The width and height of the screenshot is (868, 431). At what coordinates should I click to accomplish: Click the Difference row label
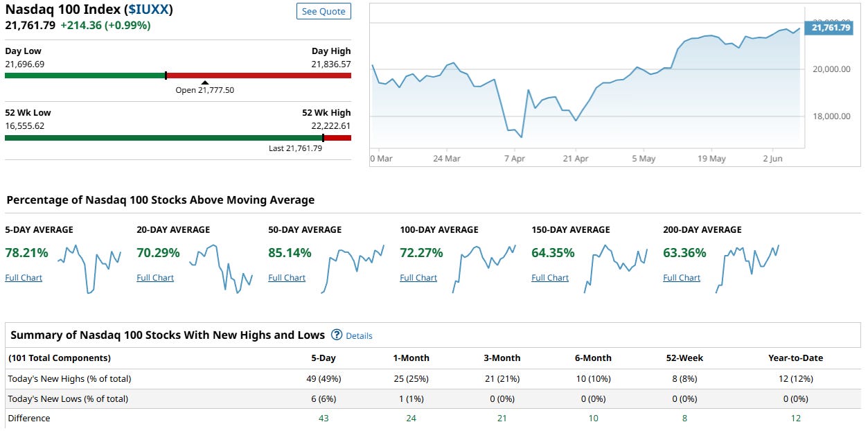(29, 419)
